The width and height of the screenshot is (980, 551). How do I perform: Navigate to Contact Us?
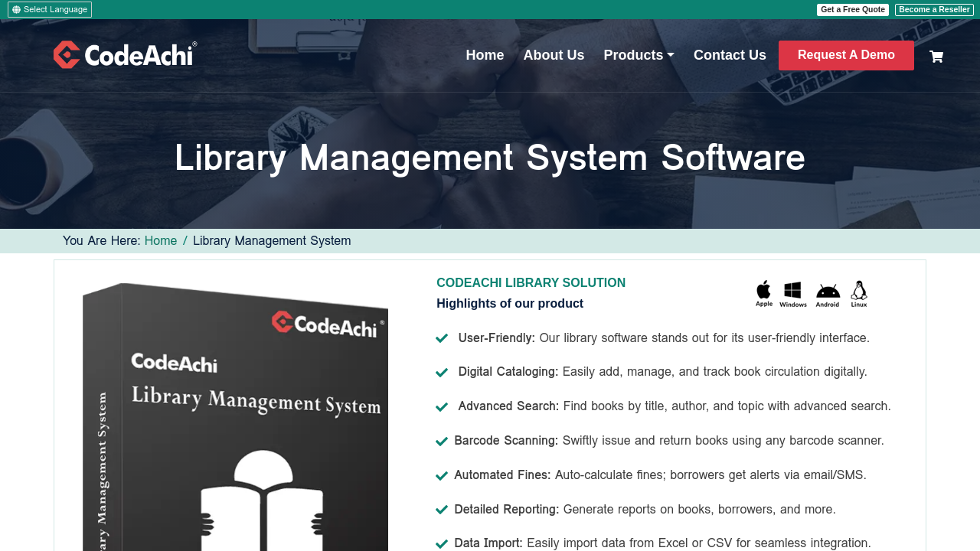click(x=730, y=55)
